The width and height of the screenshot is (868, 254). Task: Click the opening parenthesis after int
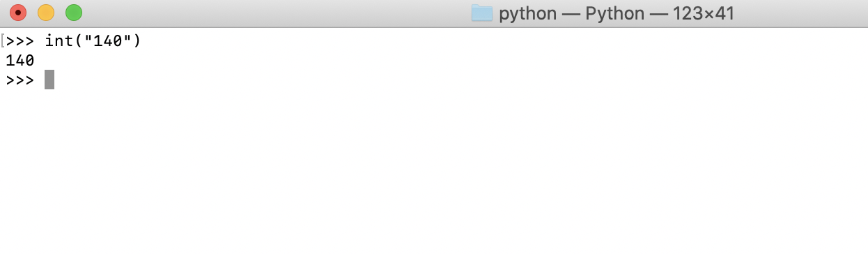(x=79, y=40)
